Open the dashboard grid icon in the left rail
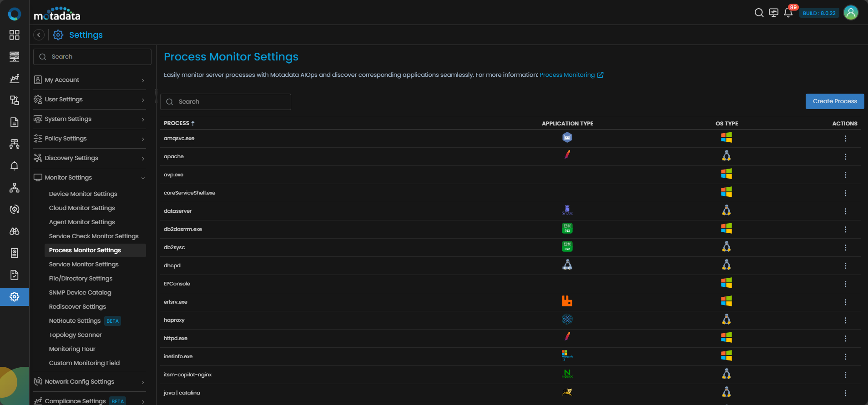Screen dimensions: 868x405 15,35
